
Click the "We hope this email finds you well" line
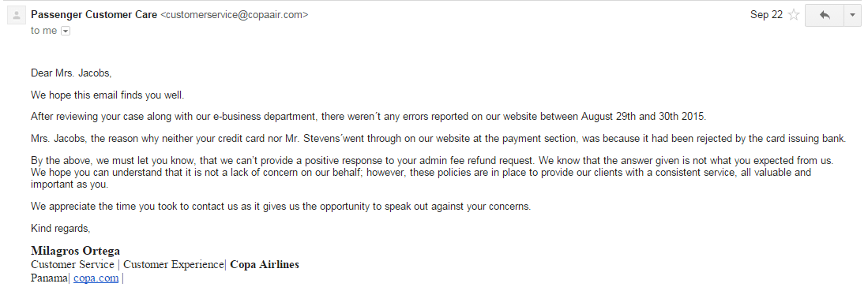tap(107, 95)
